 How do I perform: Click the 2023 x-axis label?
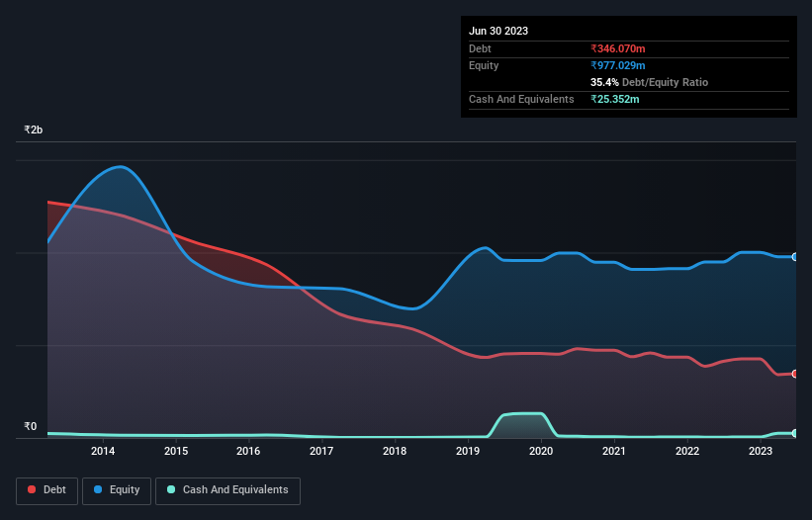[761, 451]
